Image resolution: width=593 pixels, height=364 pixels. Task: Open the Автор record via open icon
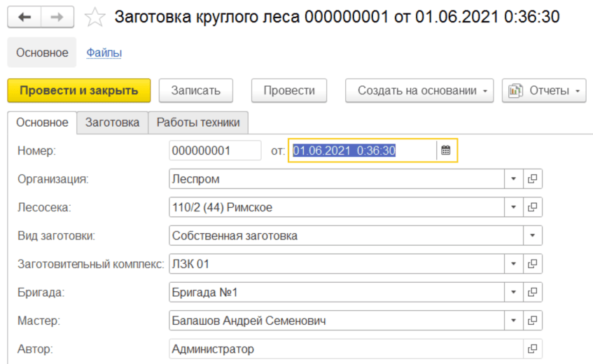click(533, 349)
